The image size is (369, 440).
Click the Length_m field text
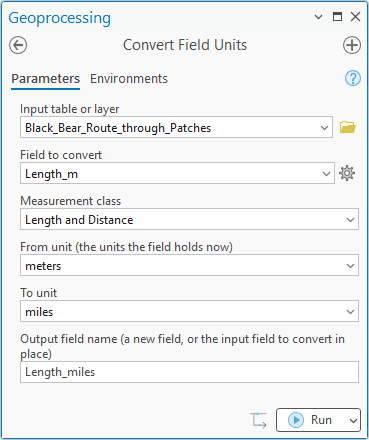click(51, 174)
